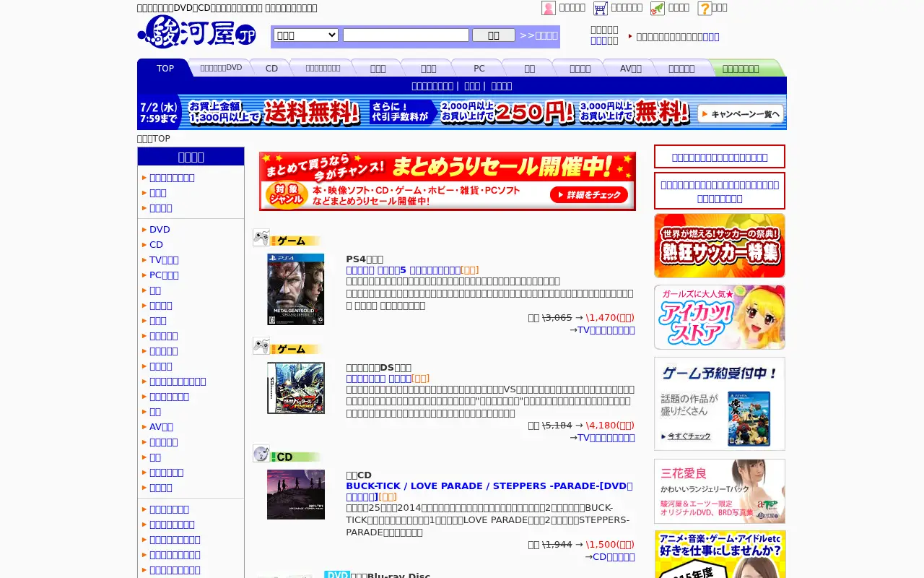Open the question mark help icon
The width and height of the screenshot is (924, 578).
point(705,8)
